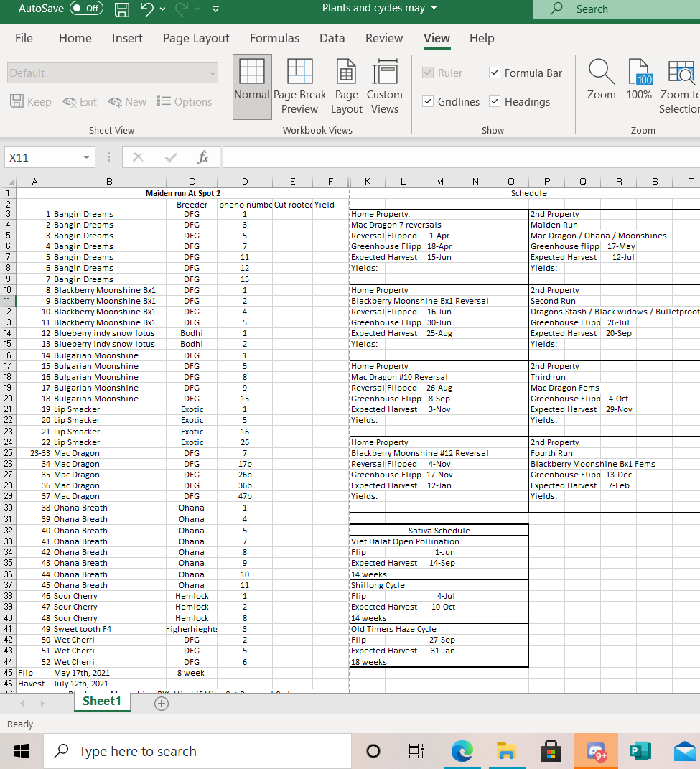Select row 11 header

[x=8, y=301]
